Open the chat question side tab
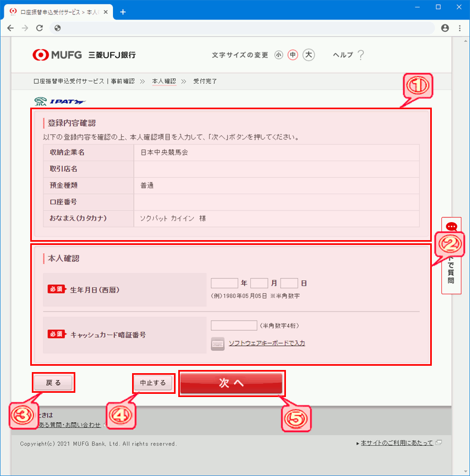470x476 pixels. click(451, 255)
